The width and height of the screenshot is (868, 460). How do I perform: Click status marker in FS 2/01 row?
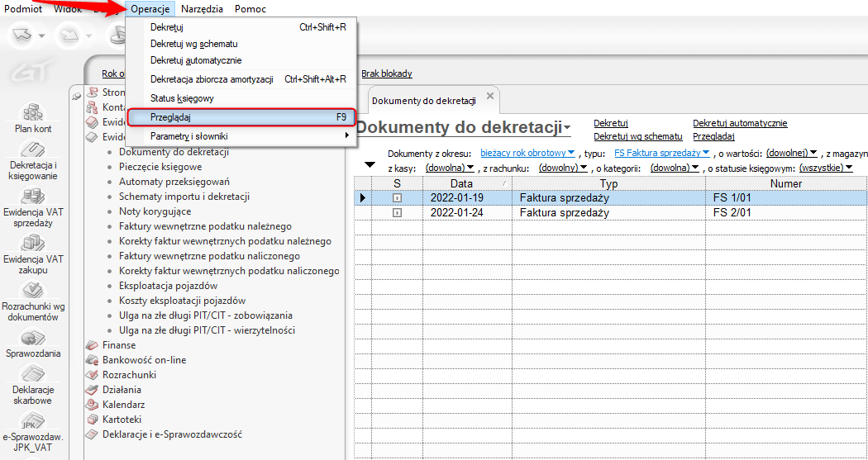pyautogui.click(x=397, y=213)
